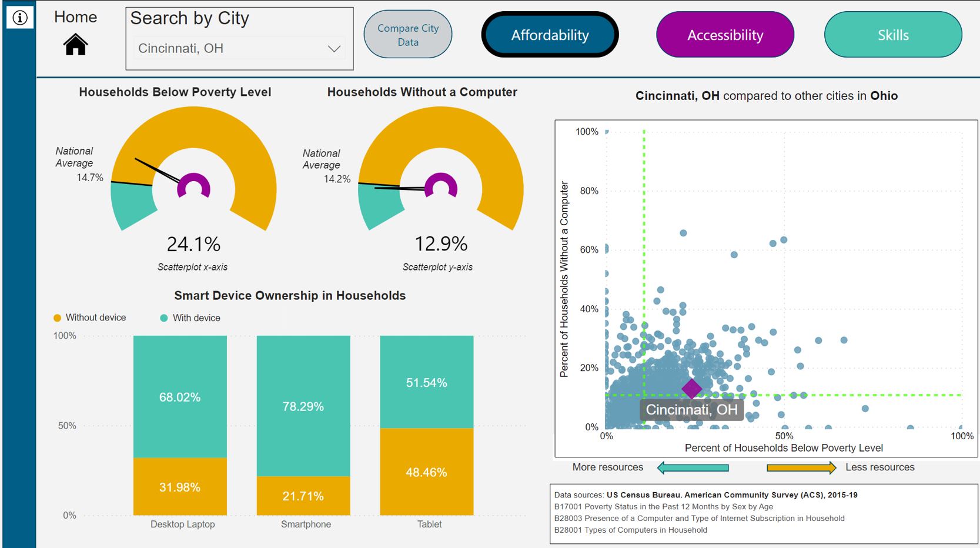Click the chevron next to Cincinnati, OH

point(334,48)
